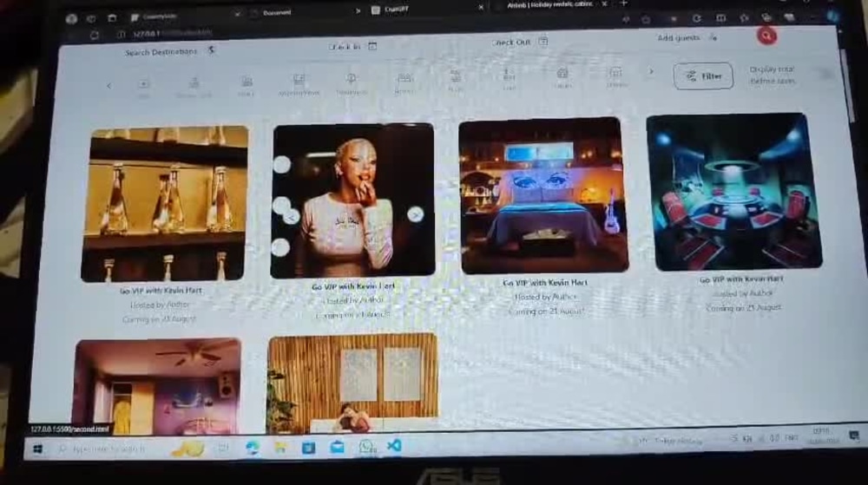Screen dimensions: 868x485
Task: Select the seventh category icon
Action: [x=455, y=81]
